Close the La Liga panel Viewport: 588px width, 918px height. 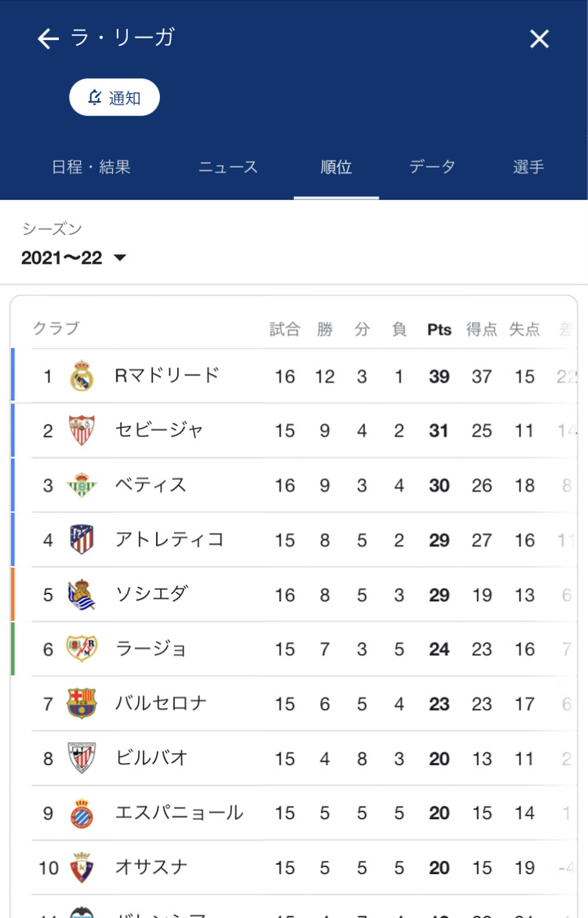point(539,39)
